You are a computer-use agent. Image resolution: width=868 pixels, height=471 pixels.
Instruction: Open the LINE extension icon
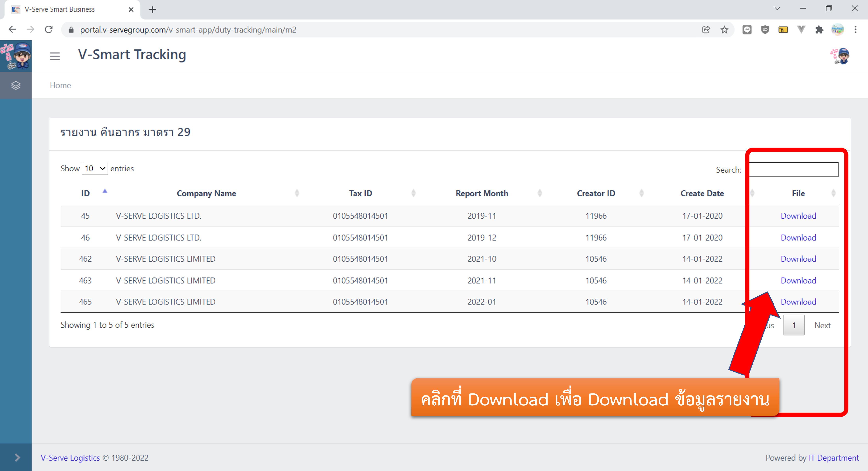pyautogui.click(x=747, y=30)
